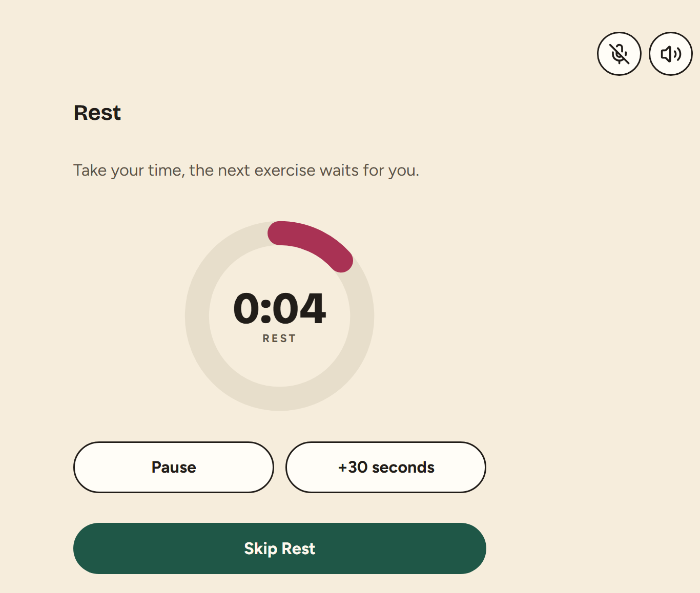The height and width of the screenshot is (593, 700).
Task: Add 30 seconds to the rest
Action: click(386, 467)
